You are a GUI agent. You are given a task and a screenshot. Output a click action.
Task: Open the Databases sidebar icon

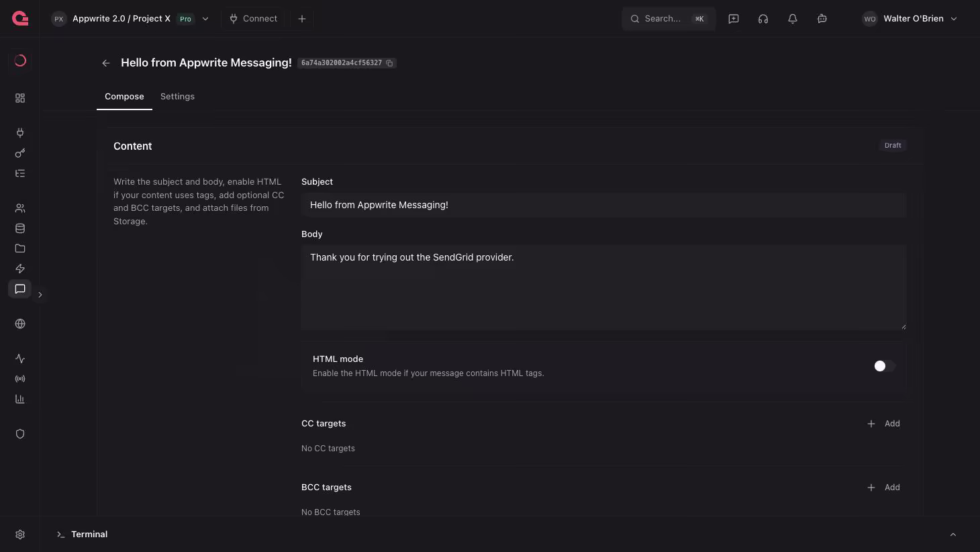click(20, 228)
